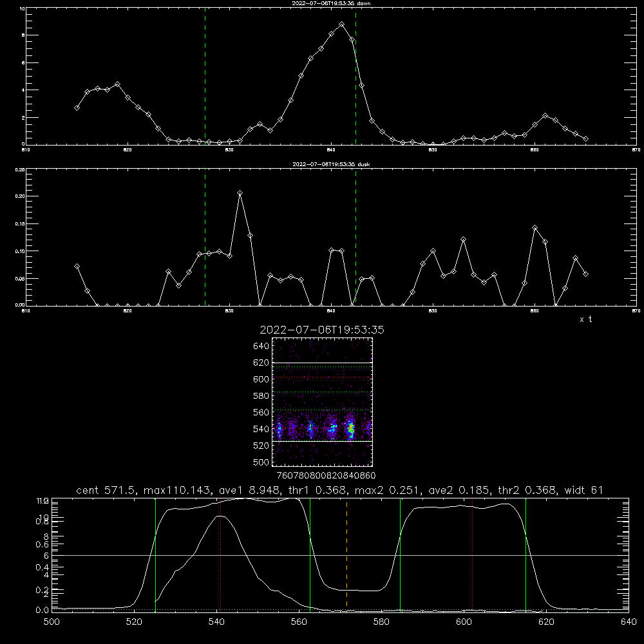The image size is (644, 644).
Task: Click the highest peak marker in dawn plot
Action: coord(341,24)
